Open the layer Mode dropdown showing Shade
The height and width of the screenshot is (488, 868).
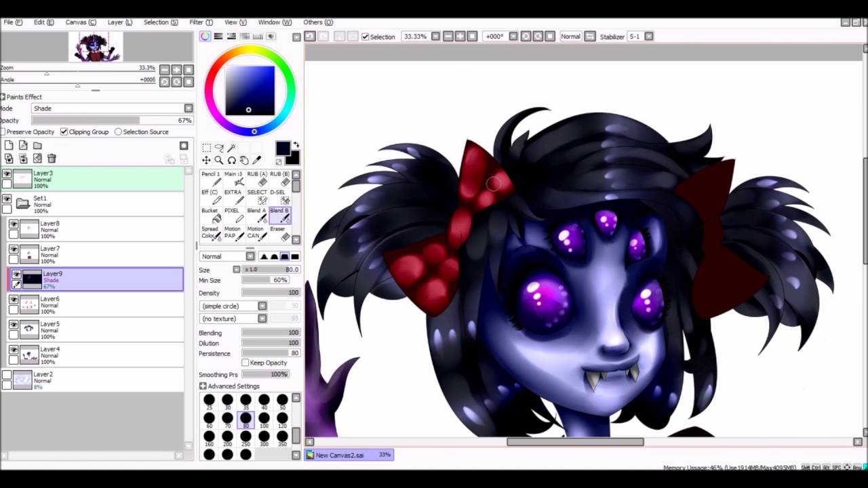[113, 108]
